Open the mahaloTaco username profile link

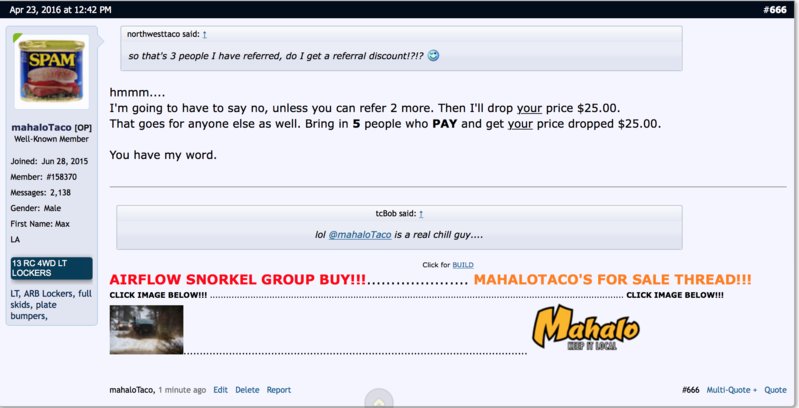[x=41, y=127]
